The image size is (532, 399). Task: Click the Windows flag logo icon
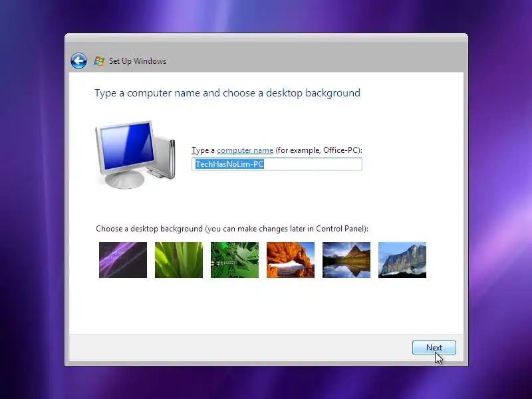[x=99, y=61]
